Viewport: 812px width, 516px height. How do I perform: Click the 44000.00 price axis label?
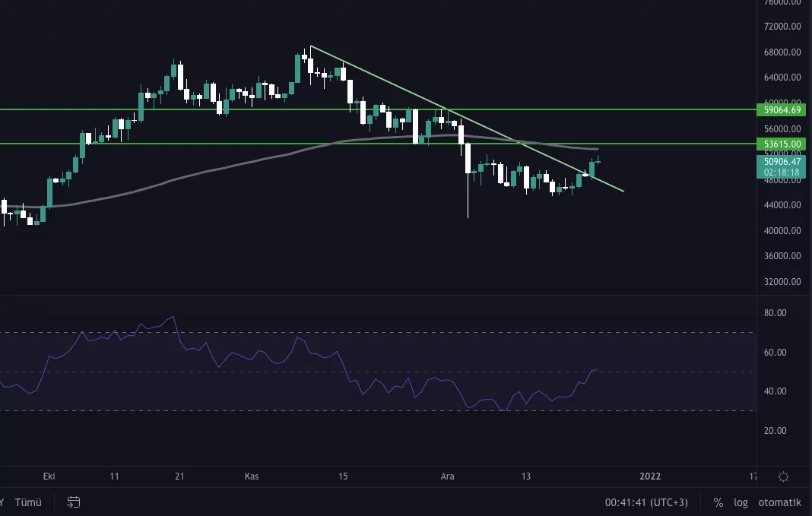(x=782, y=205)
